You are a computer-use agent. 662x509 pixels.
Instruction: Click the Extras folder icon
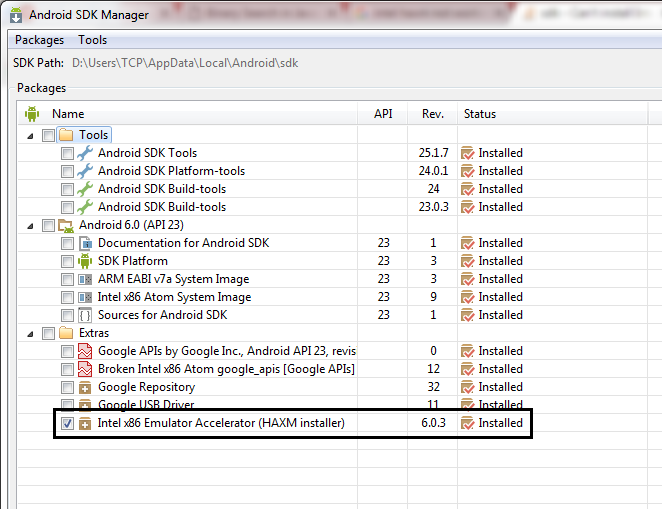coord(66,333)
